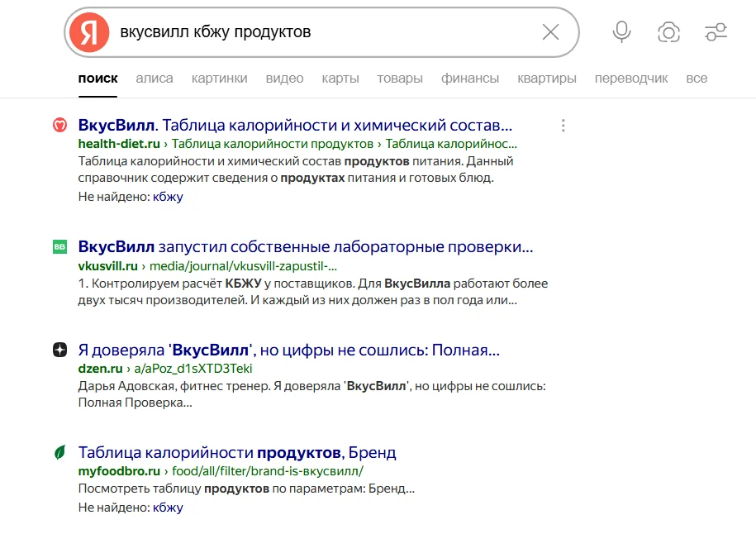Click the Yandex logo in the search bar
The image size is (756, 534).
[88, 32]
